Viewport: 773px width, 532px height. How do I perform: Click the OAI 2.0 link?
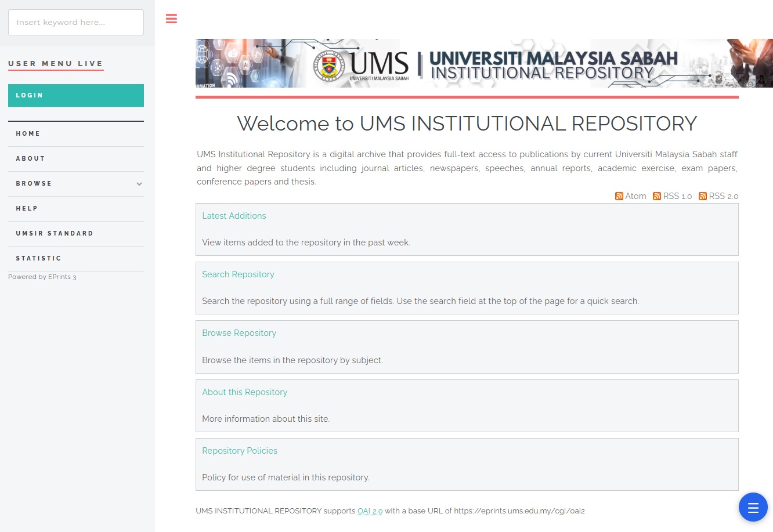coord(370,511)
